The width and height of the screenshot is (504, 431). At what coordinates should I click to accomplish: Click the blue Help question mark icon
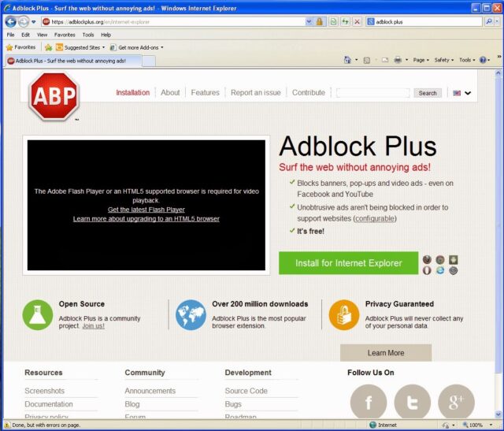click(x=483, y=60)
